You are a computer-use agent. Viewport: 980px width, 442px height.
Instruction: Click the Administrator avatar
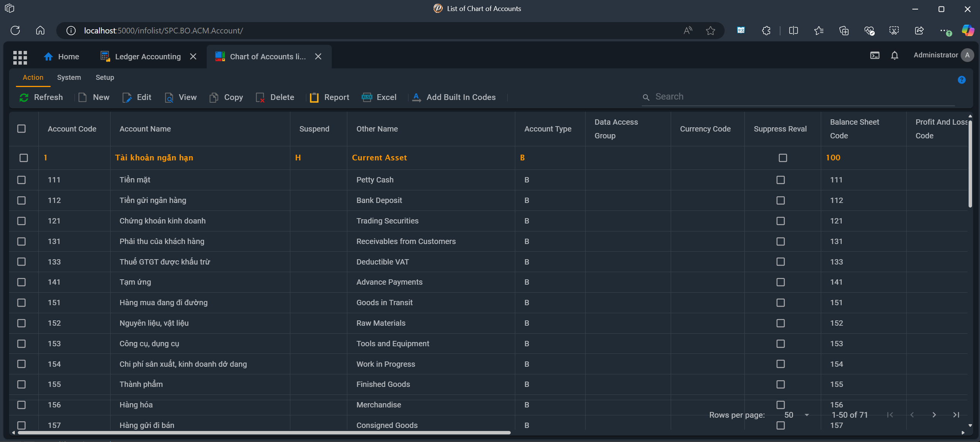[967, 55]
